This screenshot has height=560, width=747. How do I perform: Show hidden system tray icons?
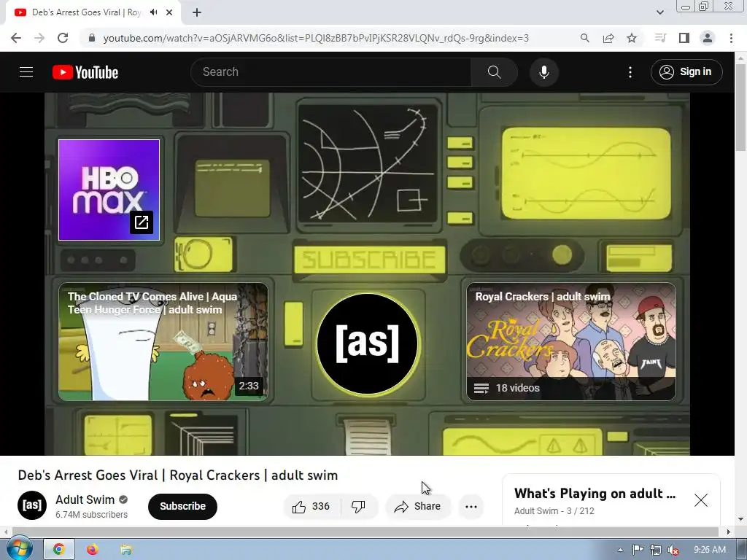pos(620,550)
